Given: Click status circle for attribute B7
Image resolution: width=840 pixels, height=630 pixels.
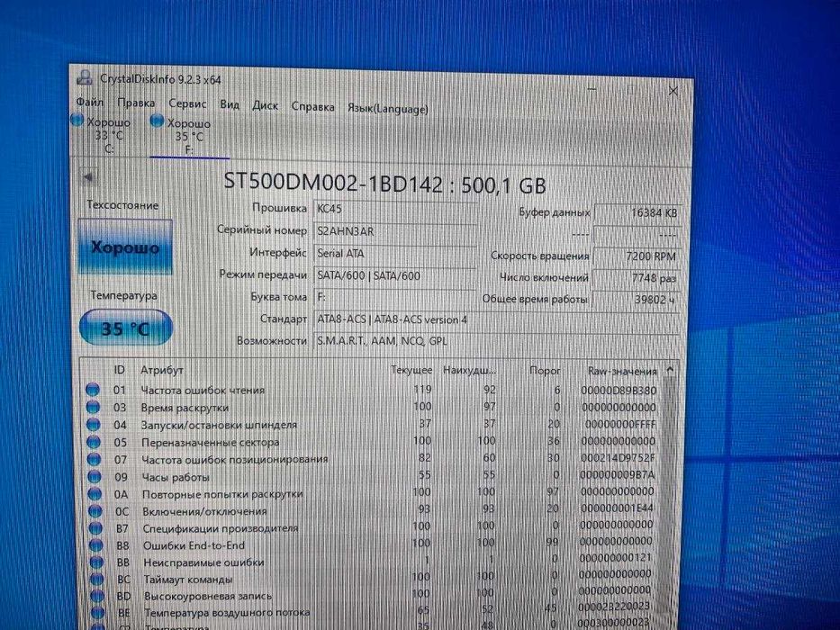Looking at the screenshot, I should pos(96,528).
